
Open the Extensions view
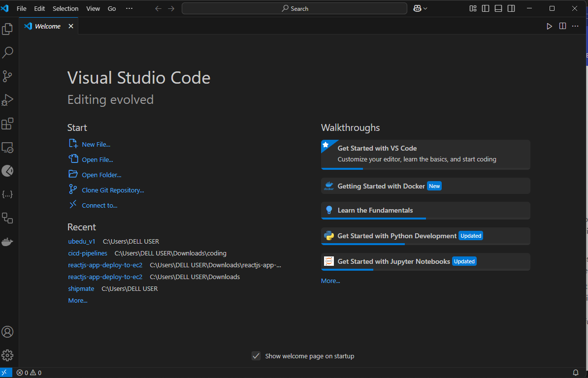7,124
